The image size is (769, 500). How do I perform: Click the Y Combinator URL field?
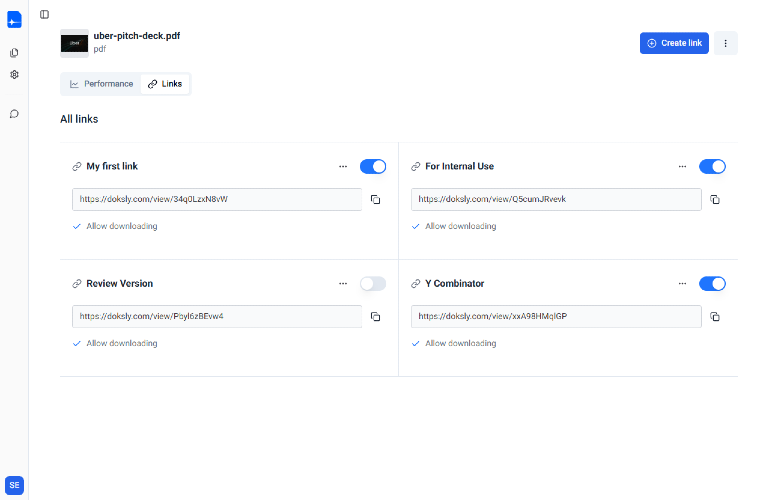tap(556, 317)
